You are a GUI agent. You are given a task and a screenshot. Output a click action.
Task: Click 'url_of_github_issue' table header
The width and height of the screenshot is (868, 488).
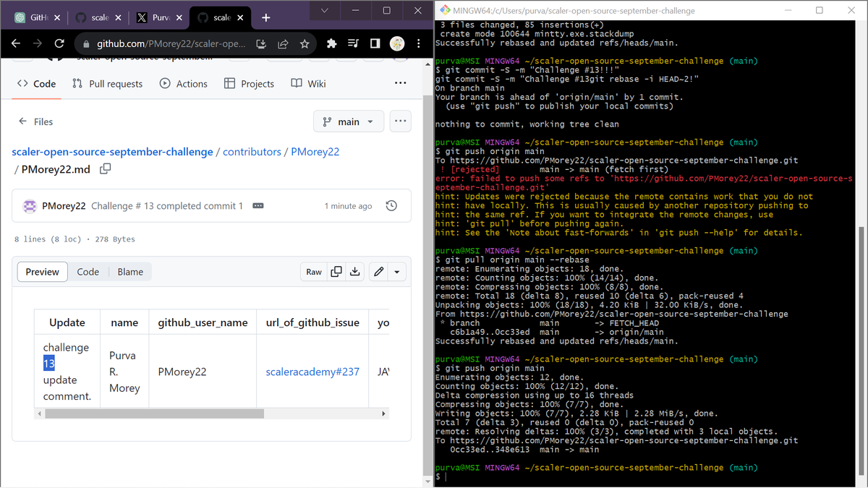pyautogui.click(x=312, y=322)
